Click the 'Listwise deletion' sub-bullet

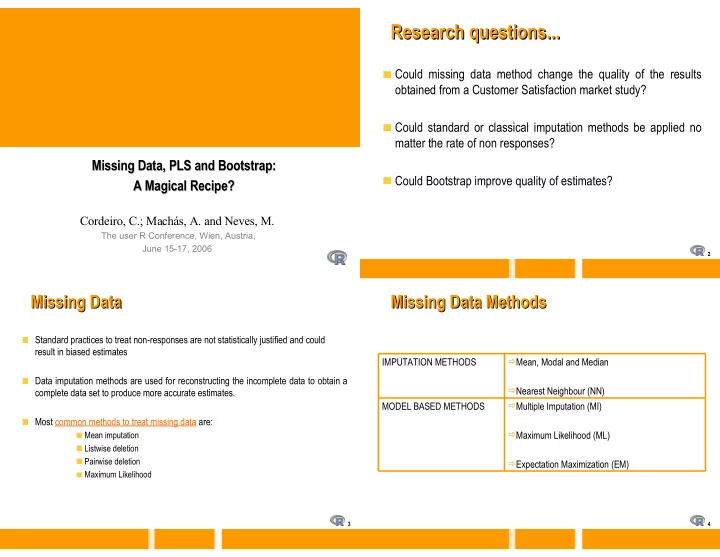[x=111, y=449]
